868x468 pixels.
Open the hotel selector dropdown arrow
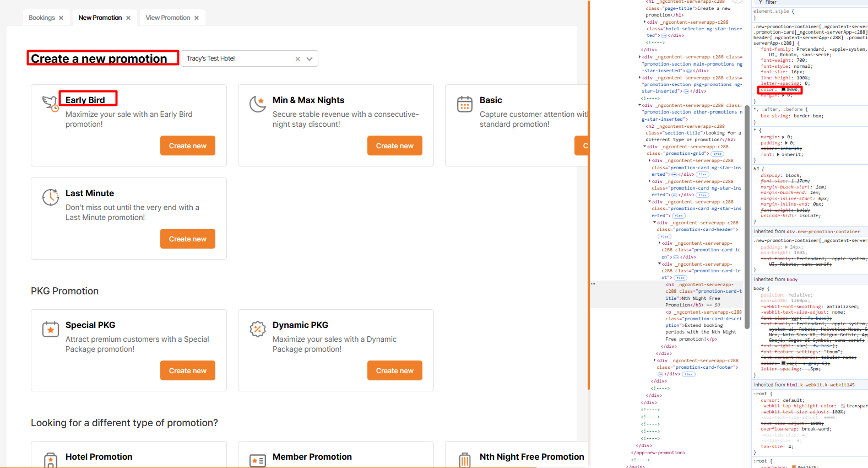coord(310,59)
